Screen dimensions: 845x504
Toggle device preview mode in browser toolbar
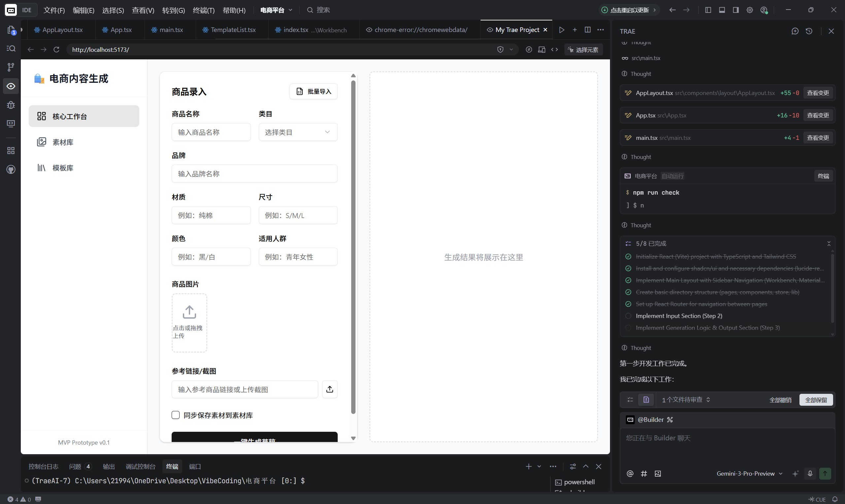coord(542,49)
